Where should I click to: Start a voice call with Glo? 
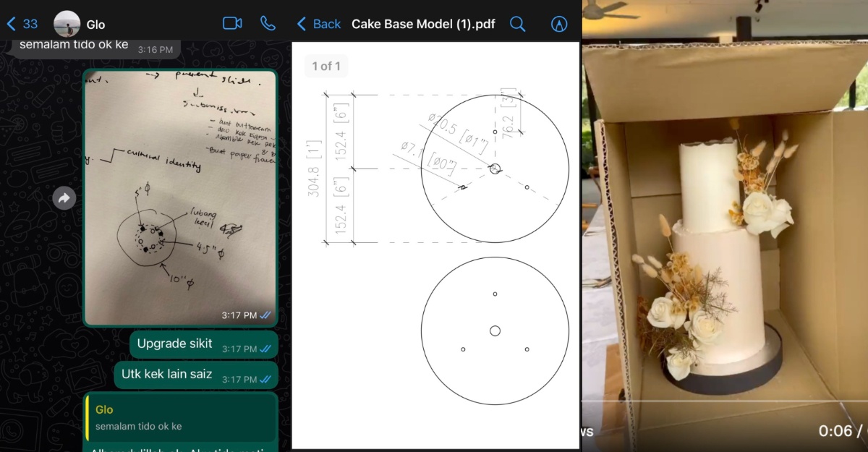click(x=268, y=23)
